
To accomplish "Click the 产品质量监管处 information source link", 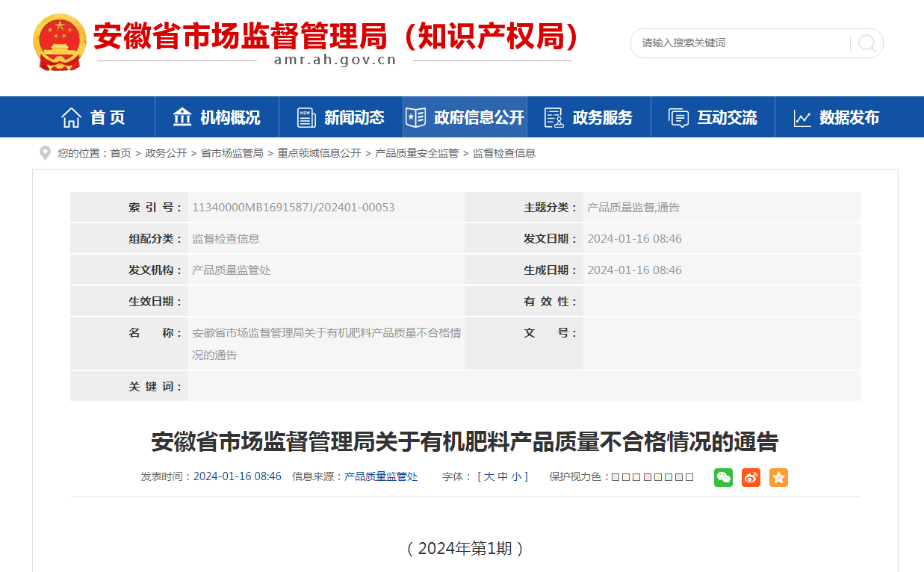I will (381, 476).
